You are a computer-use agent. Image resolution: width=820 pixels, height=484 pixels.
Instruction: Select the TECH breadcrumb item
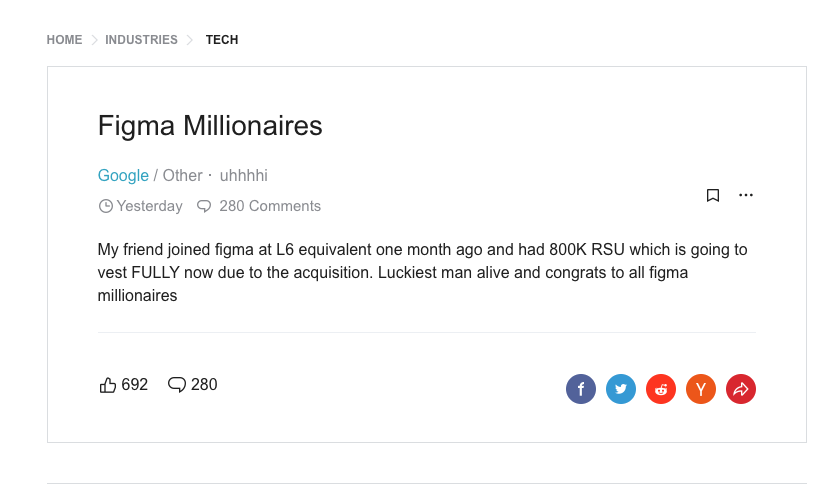tap(222, 40)
